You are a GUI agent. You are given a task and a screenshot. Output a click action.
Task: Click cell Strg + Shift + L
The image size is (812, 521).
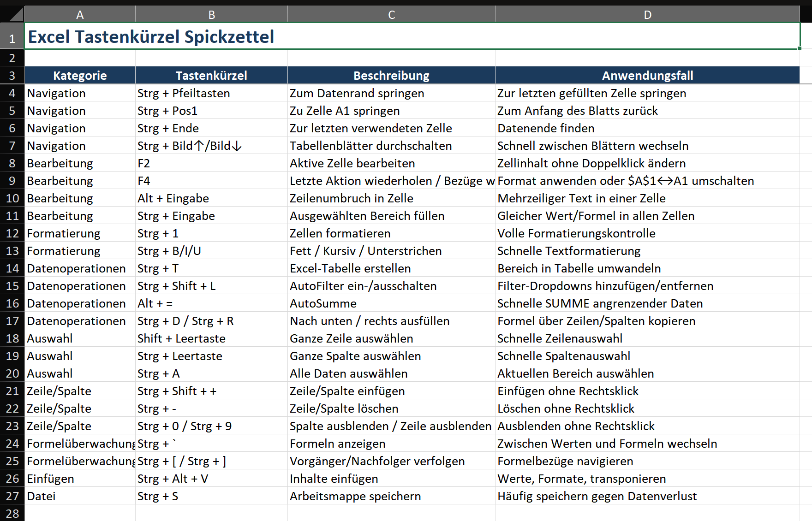tap(211, 286)
